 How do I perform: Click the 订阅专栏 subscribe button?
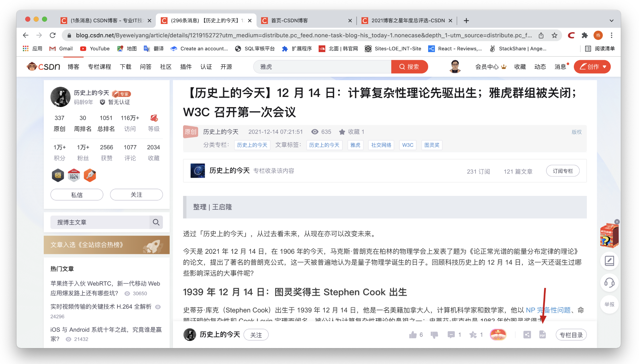[x=563, y=171]
